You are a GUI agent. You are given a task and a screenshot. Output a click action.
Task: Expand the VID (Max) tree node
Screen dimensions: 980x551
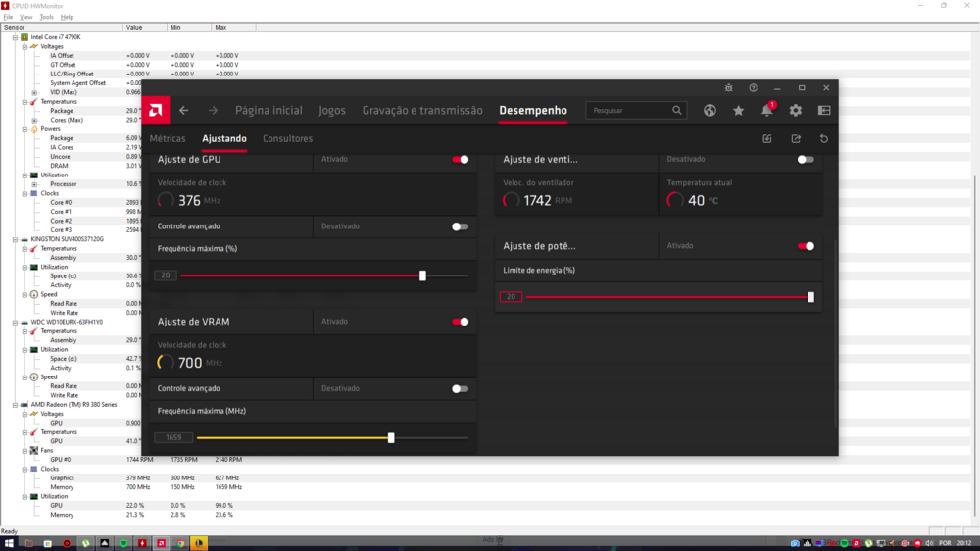(x=34, y=92)
